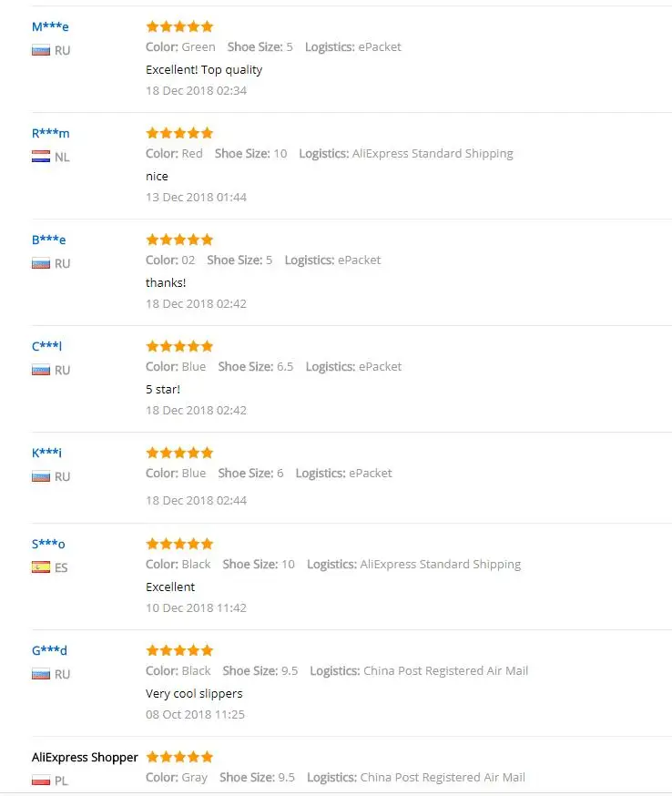This screenshot has height=796, width=672.
Task: Click the Spanish flag under S***o
Action: click(40, 568)
